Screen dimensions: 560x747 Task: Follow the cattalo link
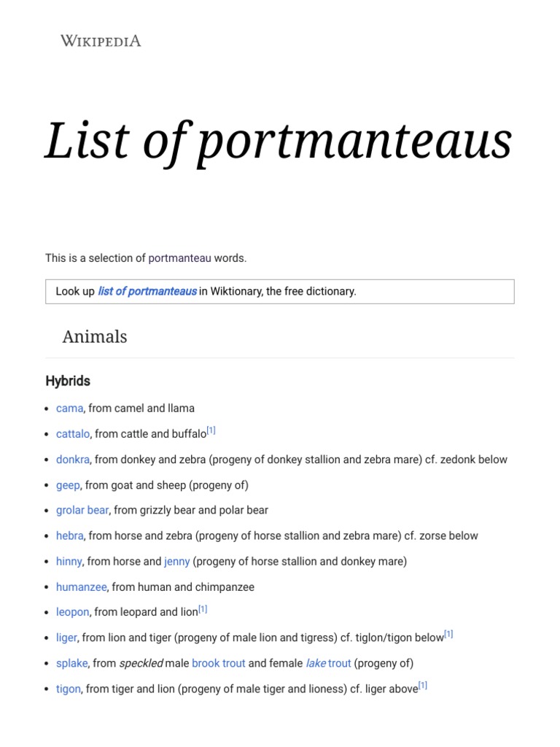click(73, 433)
